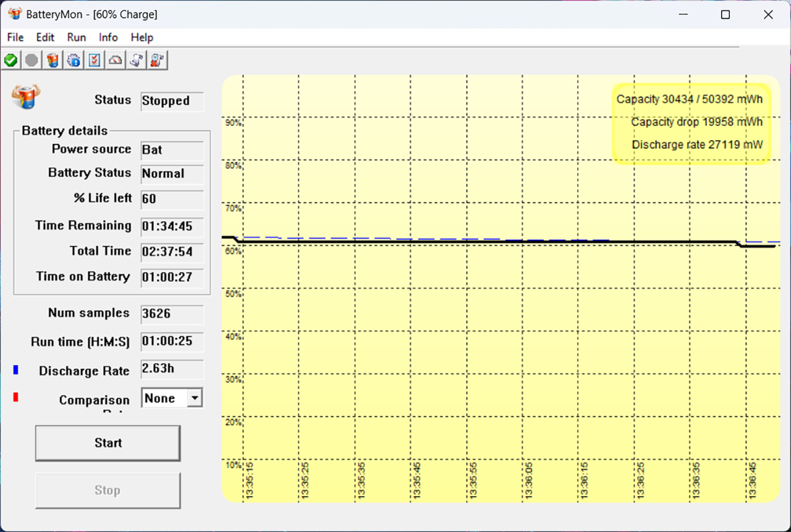Minimize the BatteryMon window
The image size is (791, 532).
click(683, 15)
